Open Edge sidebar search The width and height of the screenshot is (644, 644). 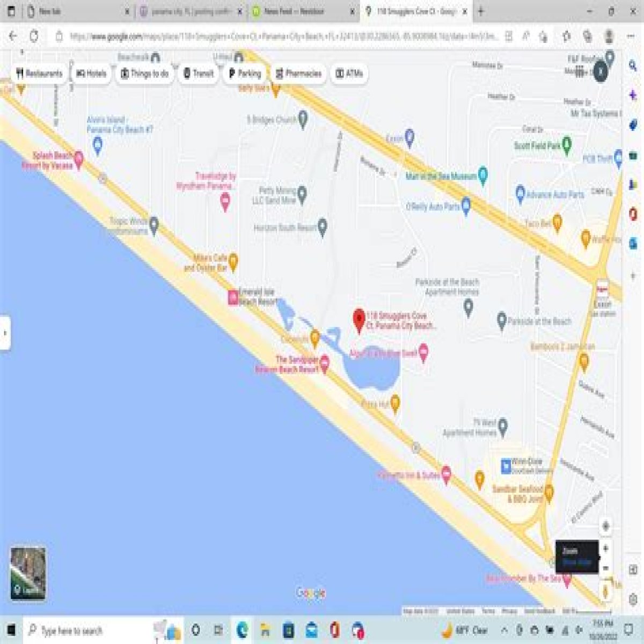pos(633,65)
